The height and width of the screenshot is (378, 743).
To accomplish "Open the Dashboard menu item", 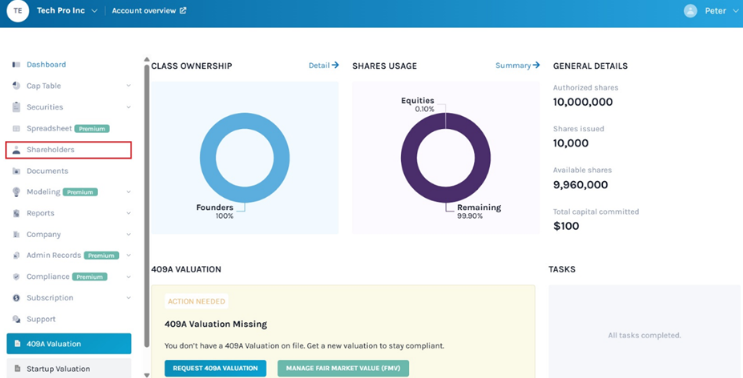I will tap(46, 64).
